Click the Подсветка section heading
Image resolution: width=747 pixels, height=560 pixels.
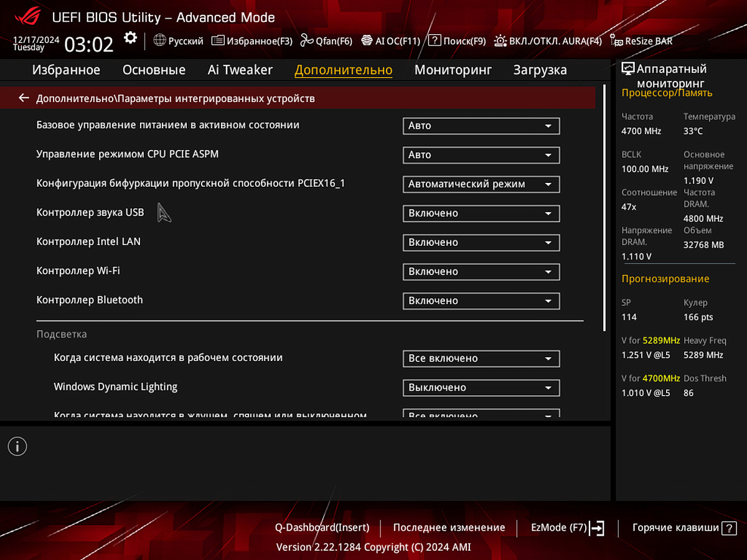click(62, 334)
